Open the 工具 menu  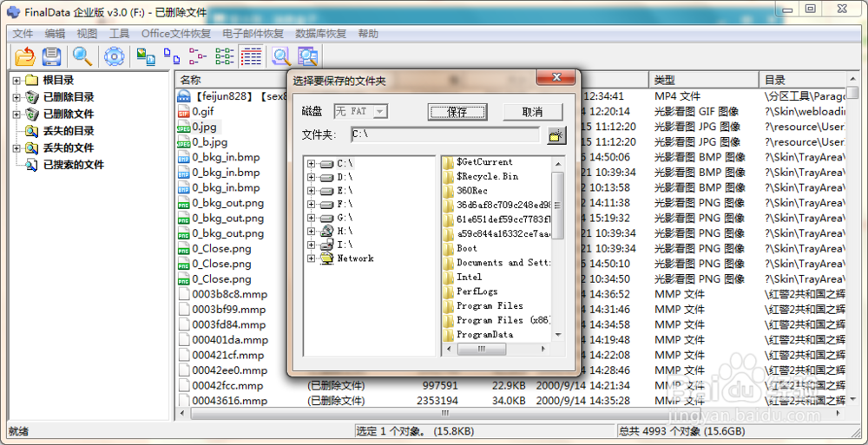[119, 33]
